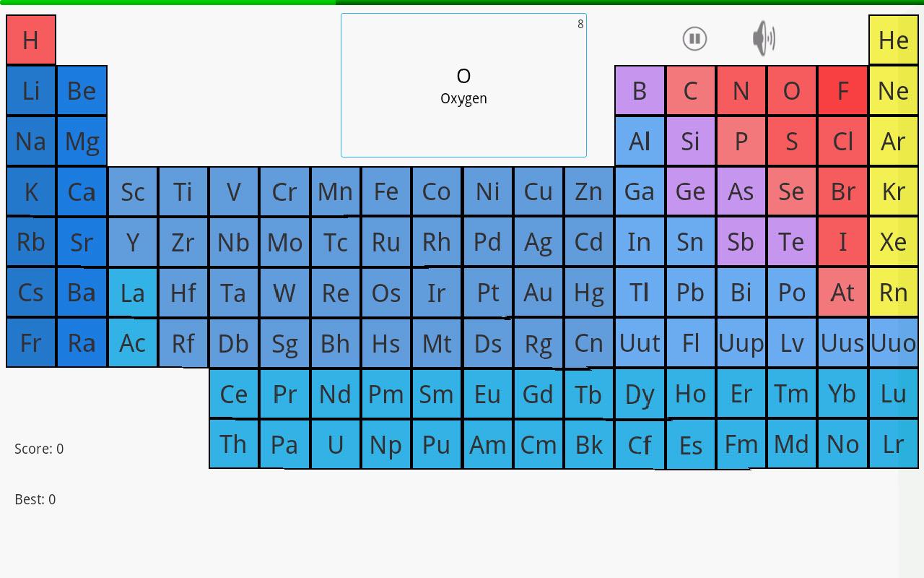This screenshot has height=578, width=924.
Task: Select the Iron (Fe) tile
Action: [386, 191]
